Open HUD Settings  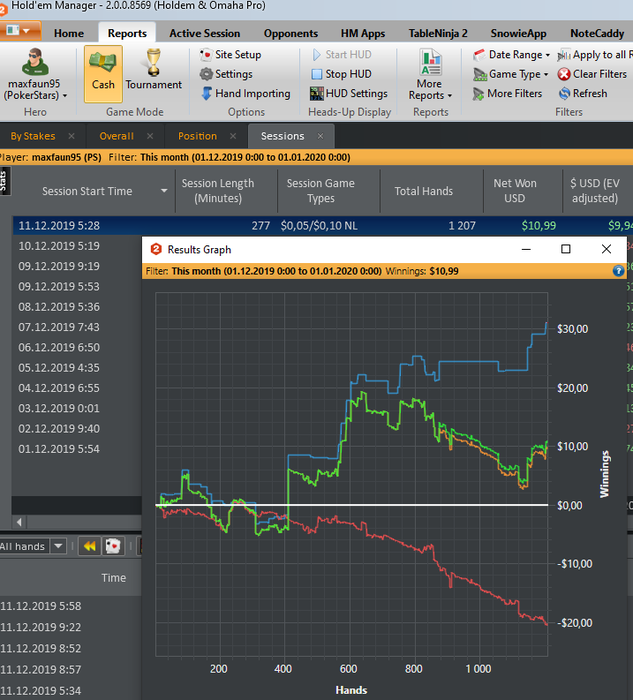(349, 93)
